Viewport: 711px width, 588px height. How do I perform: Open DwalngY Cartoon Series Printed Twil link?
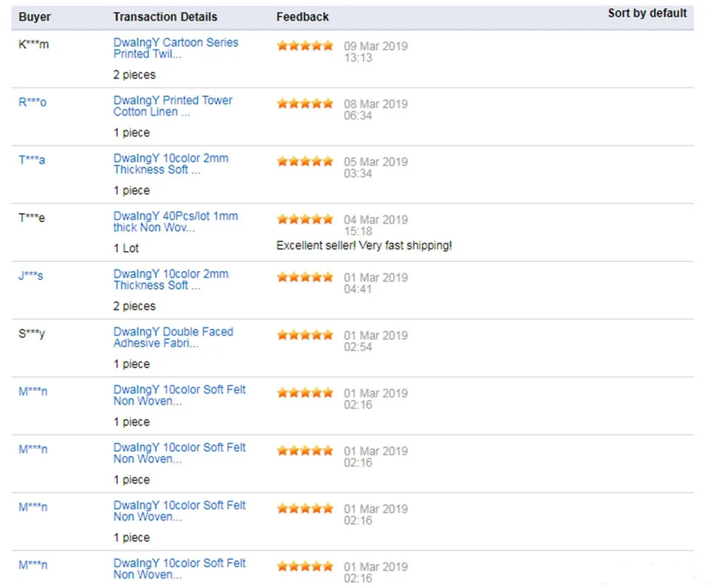point(176,48)
